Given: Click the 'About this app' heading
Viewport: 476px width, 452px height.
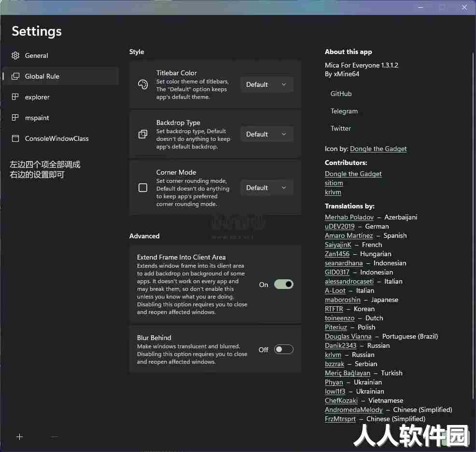Looking at the screenshot, I should (348, 52).
